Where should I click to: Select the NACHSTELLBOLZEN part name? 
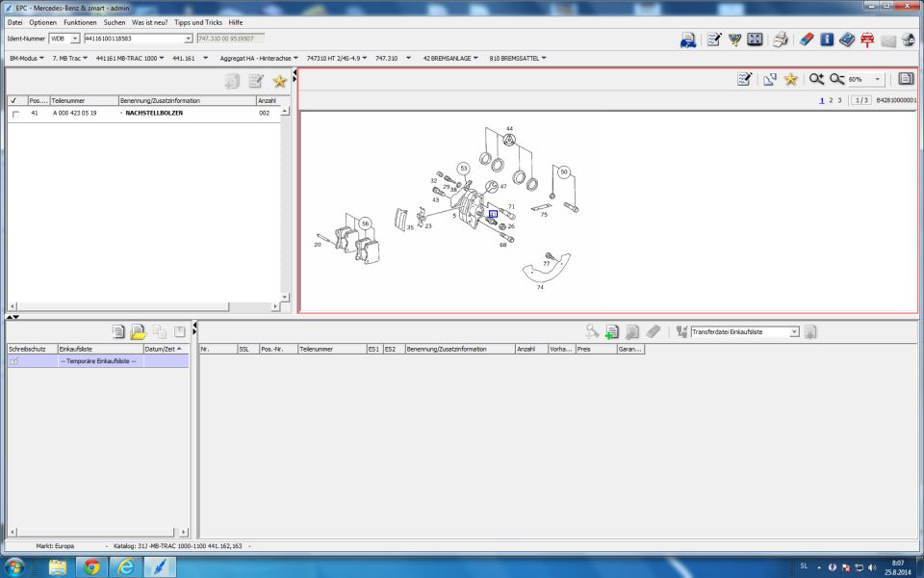point(154,114)
